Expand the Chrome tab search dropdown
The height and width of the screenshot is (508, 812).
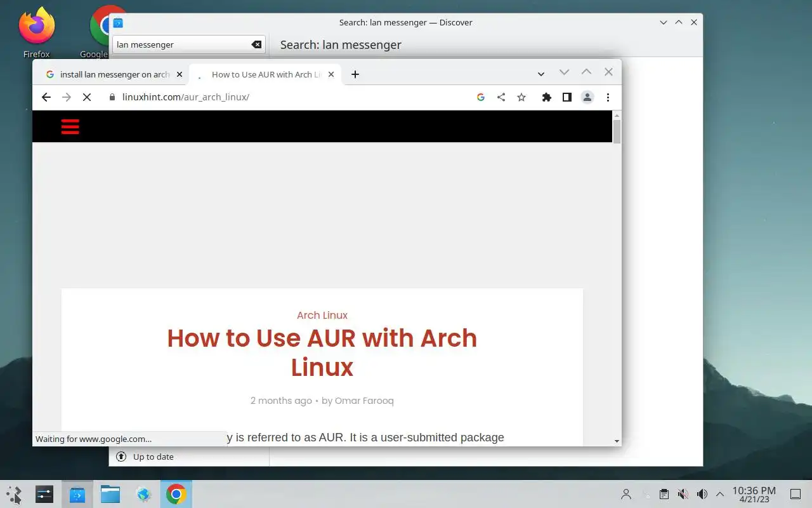[541, 74]
